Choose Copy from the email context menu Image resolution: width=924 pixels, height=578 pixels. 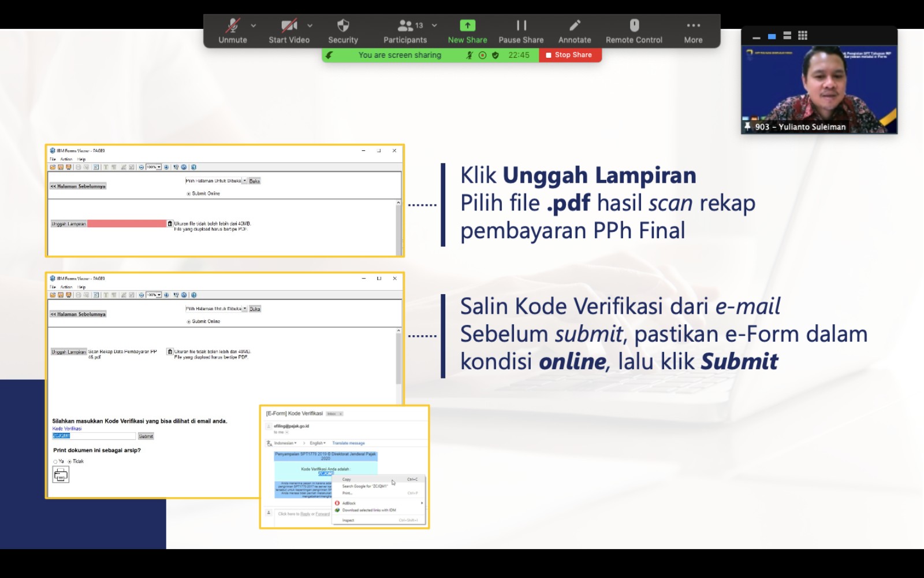(347, 479)
